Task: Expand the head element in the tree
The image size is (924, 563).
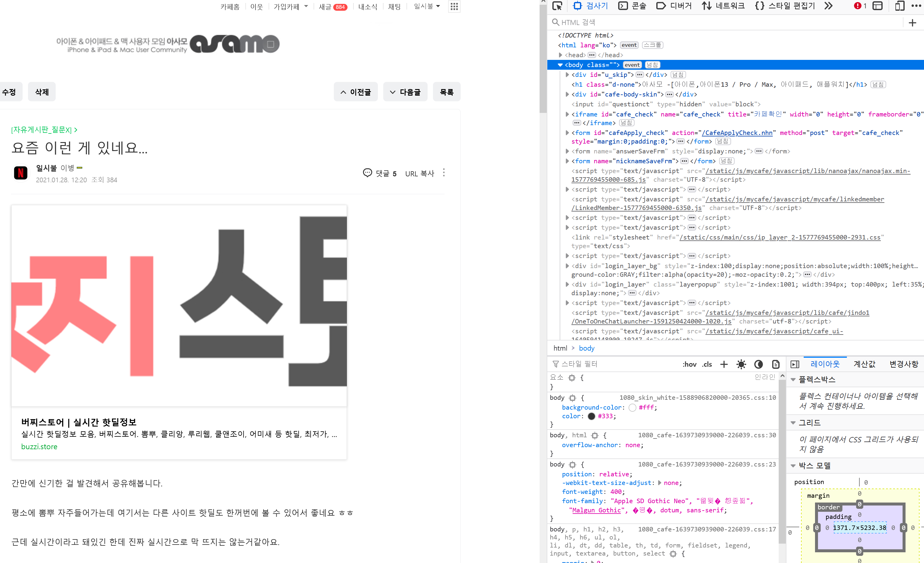Action: (561, 55)
